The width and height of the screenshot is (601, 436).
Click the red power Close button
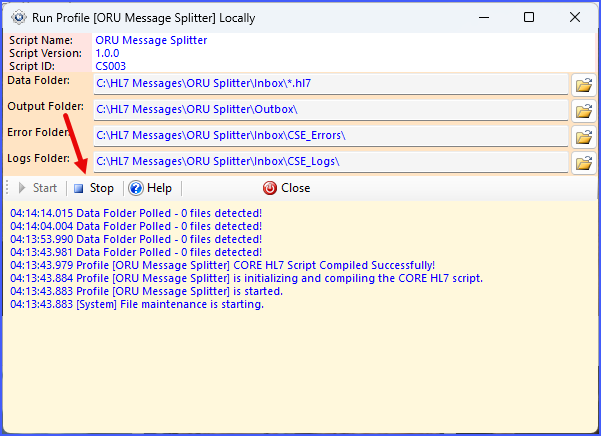pos(286,188)
